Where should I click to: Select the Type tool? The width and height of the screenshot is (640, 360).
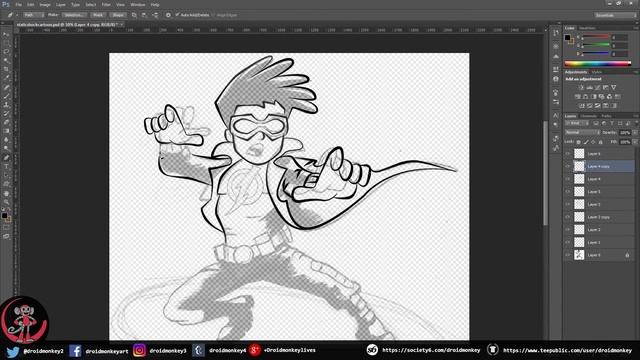click(x=6, y=167)
